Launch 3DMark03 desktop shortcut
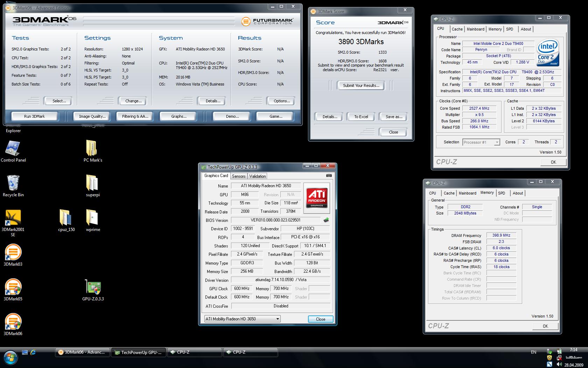Viewport: 588px width, 368px height. pos(13,255)
